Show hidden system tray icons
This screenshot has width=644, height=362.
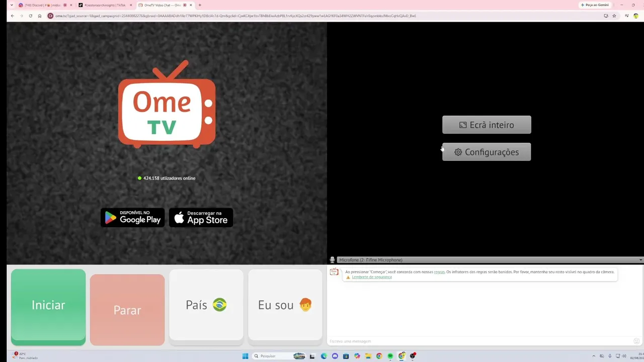click(594, 356)
